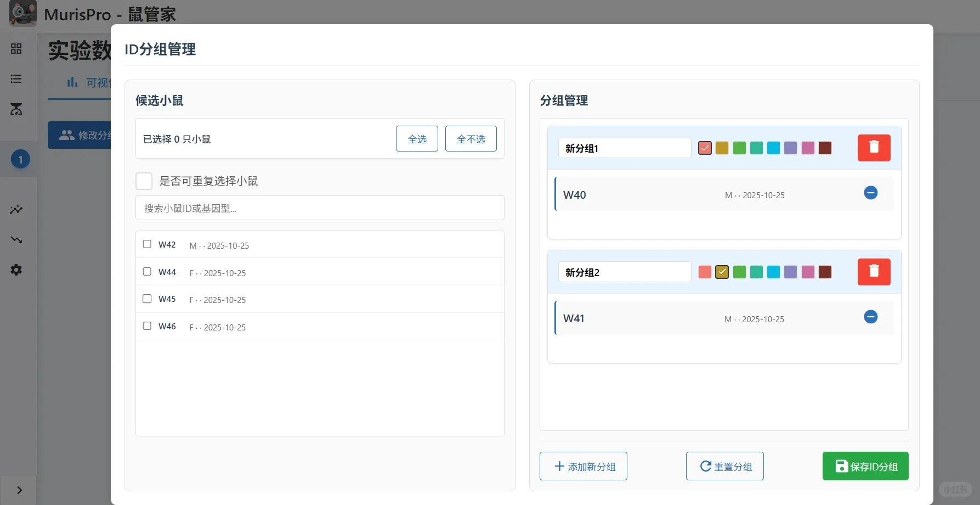Click the W44 mouse ID label
Viewport: 980px width, 505px height.
click(167, 272)
